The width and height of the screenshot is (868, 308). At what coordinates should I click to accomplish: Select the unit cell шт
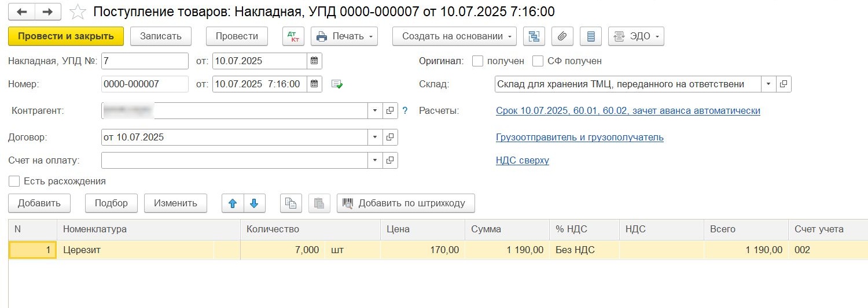(352, 250)
